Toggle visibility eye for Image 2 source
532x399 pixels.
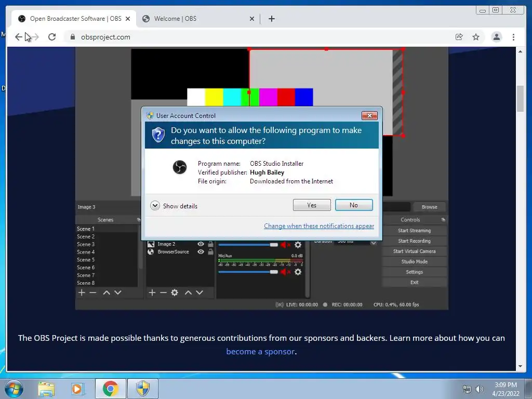coord(201,244)
